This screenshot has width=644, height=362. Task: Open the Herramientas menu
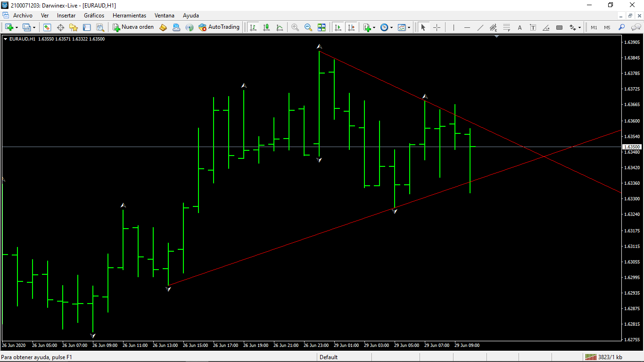[x=129, y=16]
